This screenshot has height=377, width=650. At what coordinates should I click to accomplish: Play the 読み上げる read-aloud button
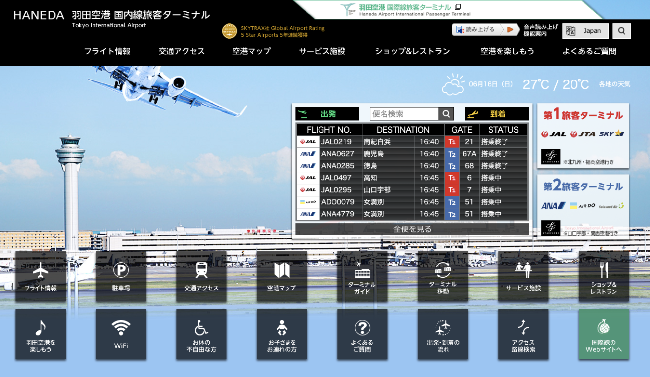[x=485, y=30]
